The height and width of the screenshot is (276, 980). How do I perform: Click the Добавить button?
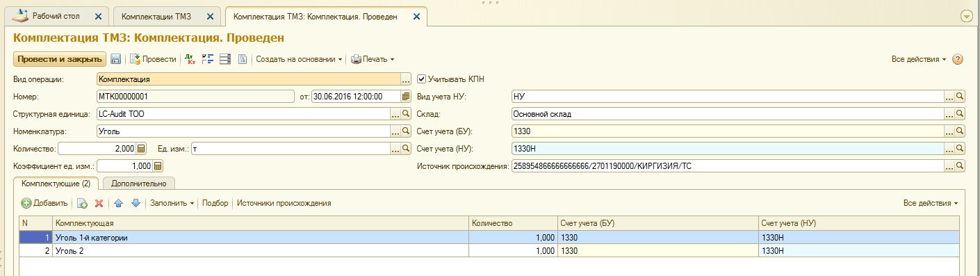[44, 203]
